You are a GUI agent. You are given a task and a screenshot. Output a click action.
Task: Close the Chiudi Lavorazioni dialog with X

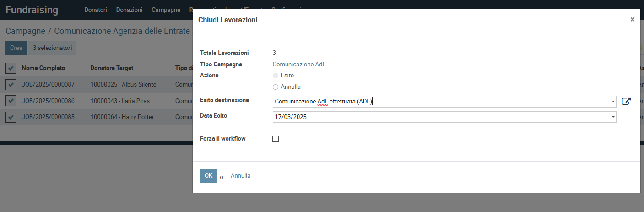click(632, 20)
